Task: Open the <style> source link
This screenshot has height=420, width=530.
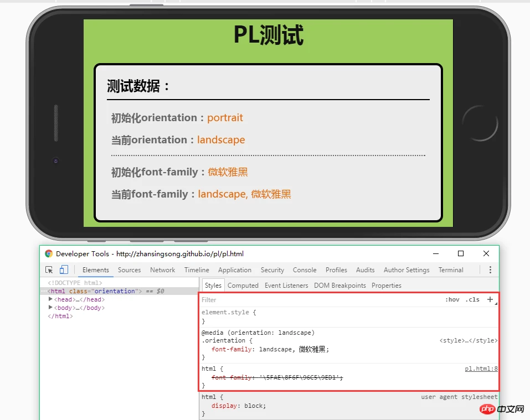Action: click(x=468, y=341)
